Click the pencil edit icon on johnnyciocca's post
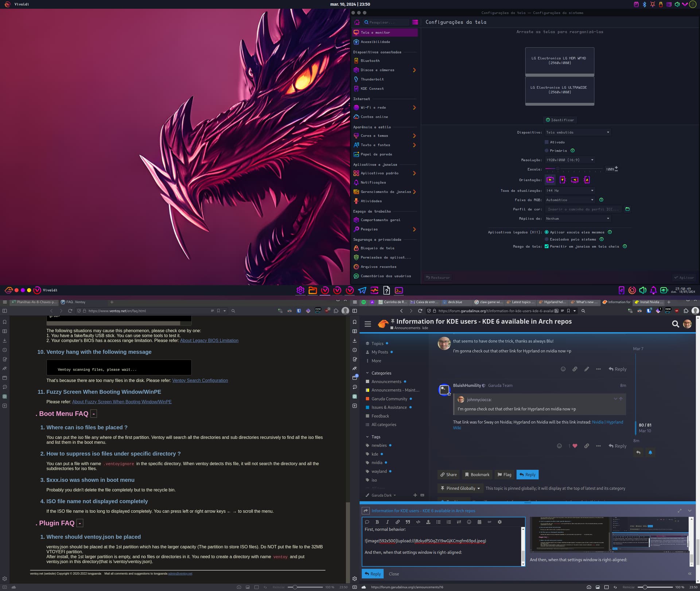700x591 pixels. pos(586,369)
